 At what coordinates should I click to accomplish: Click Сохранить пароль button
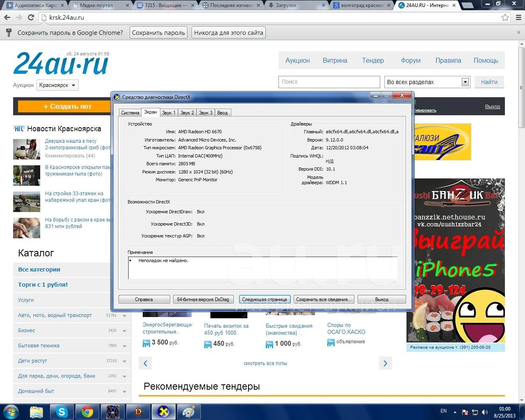(158, 33)
